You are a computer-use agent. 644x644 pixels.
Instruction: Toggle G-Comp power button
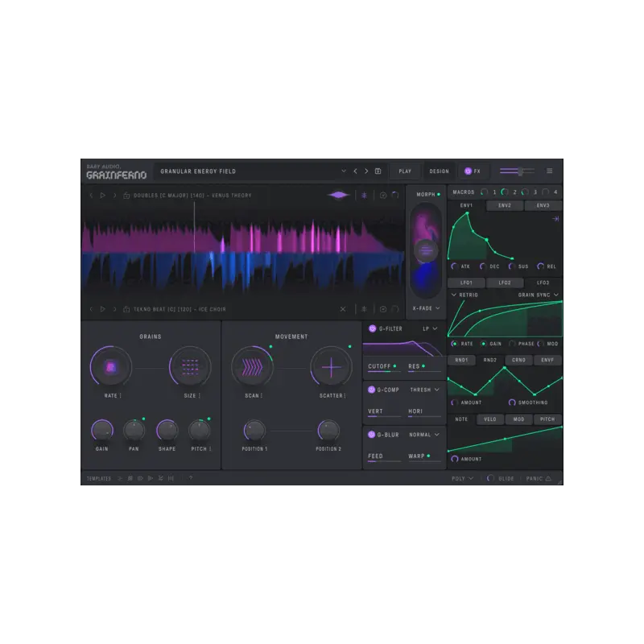click(371, 390)
